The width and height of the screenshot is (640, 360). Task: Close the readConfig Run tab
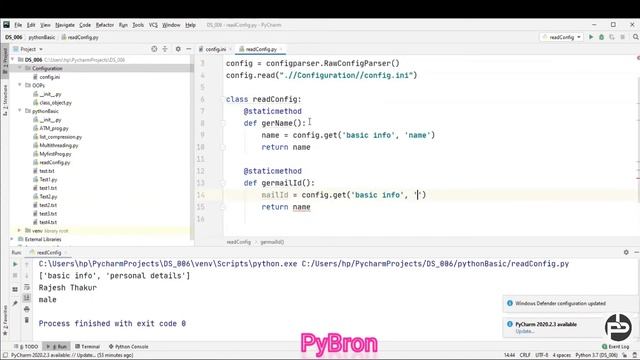pyautogui.click(x=65, y=253)
